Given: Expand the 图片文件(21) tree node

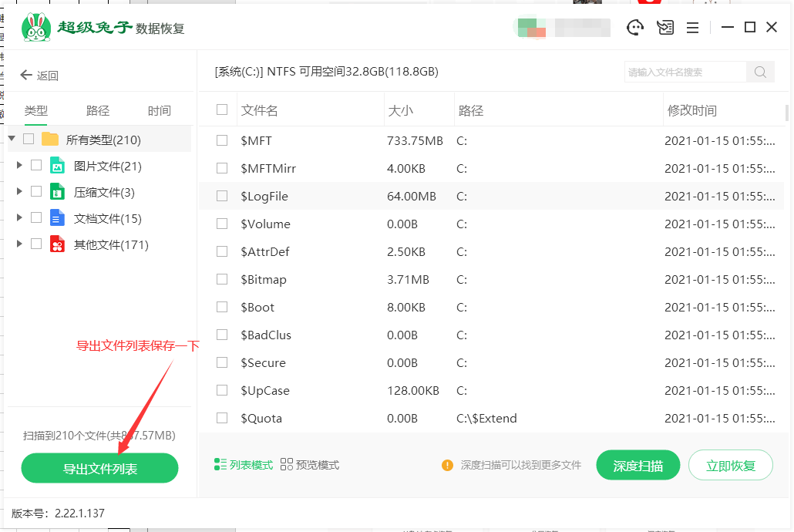Looking at the screenshot, I should pyautogui.click(x=19, y=166).
